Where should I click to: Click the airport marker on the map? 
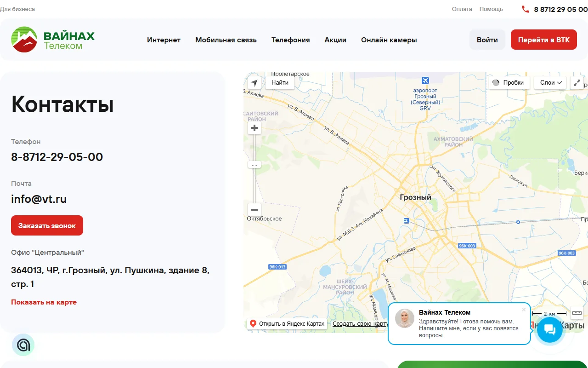425,80
